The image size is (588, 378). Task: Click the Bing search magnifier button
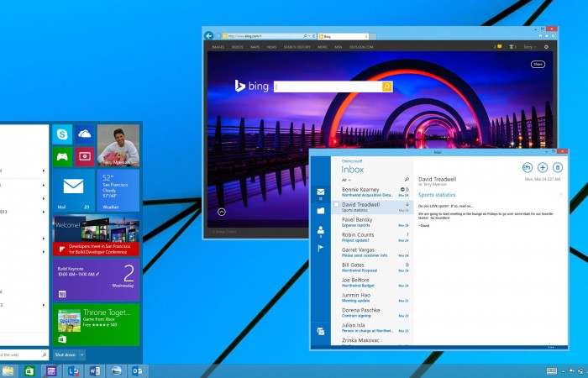(387, 87)
